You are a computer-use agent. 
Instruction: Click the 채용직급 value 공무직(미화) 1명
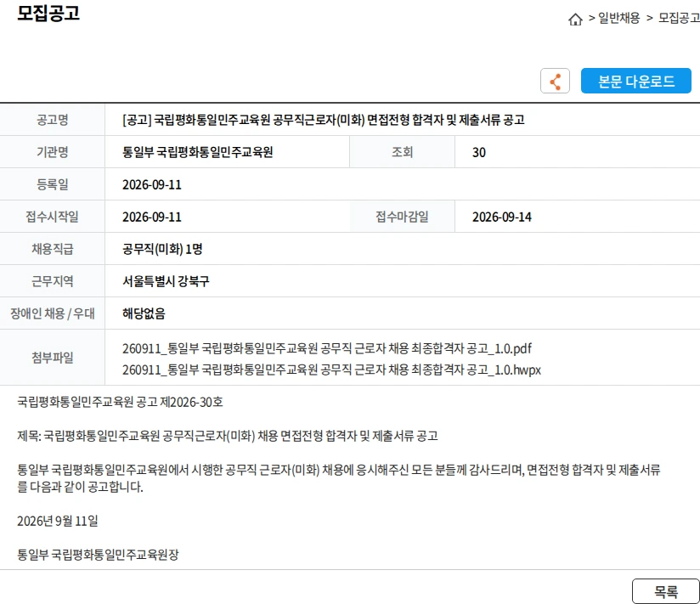pyautogui.click(x=162, y=249)
